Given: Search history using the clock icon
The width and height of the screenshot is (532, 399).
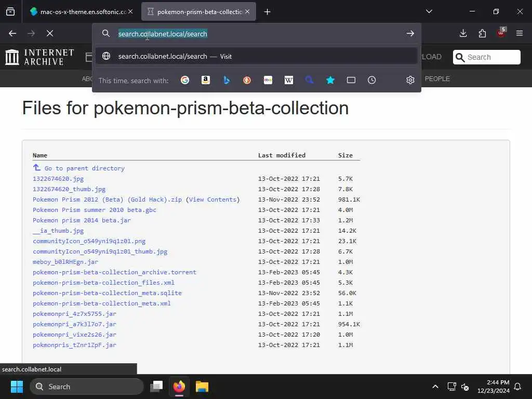Looking at the screenshot, I should coord(372,80).
